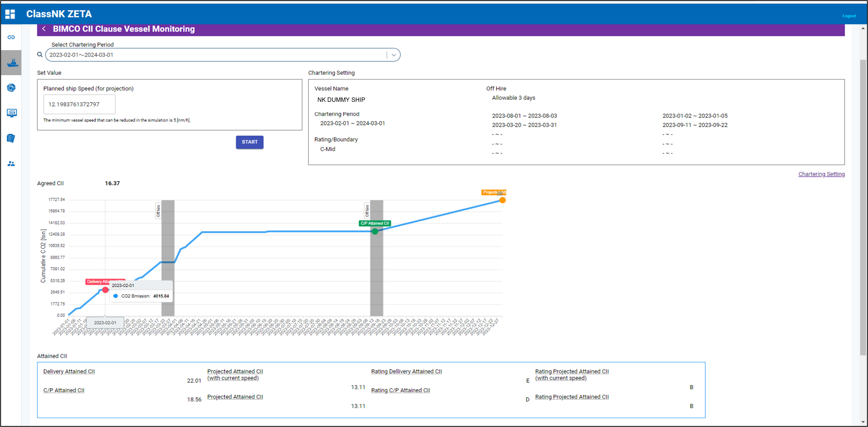This screenshot has width=868, height=427.
Task: Go back using the header chevron arrow
Action: 44,29
